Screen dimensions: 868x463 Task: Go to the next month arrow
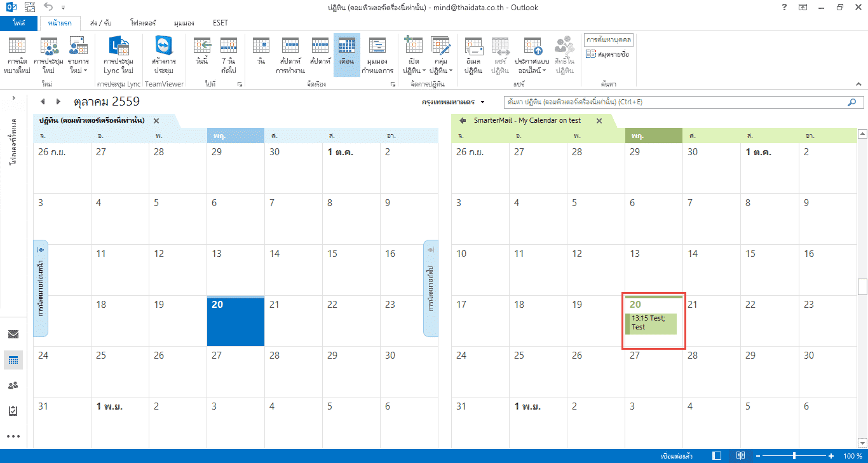coord(58,102)
